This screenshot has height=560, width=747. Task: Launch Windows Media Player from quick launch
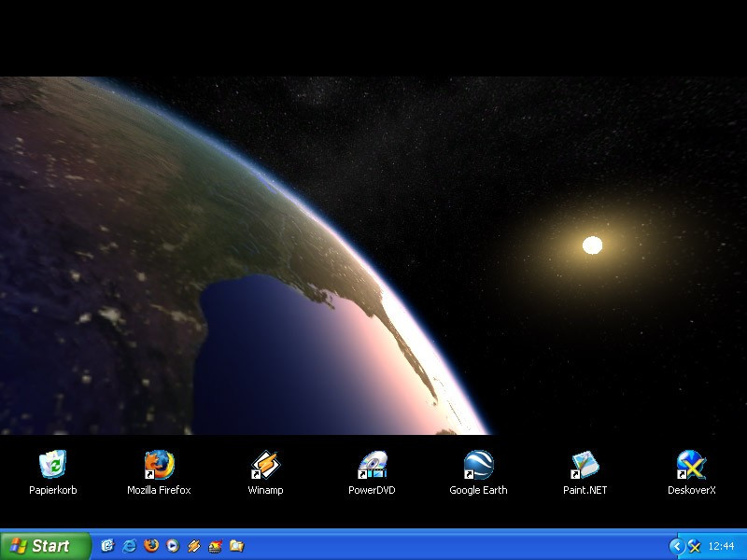pyautogui.click(x=173, y=546)
